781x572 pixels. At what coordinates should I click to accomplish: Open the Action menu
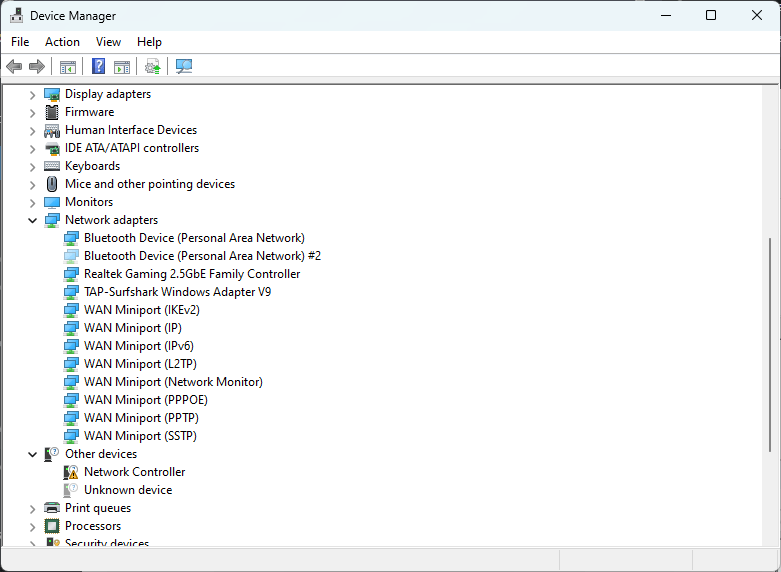pyautogui.click(x=62, y=42)
